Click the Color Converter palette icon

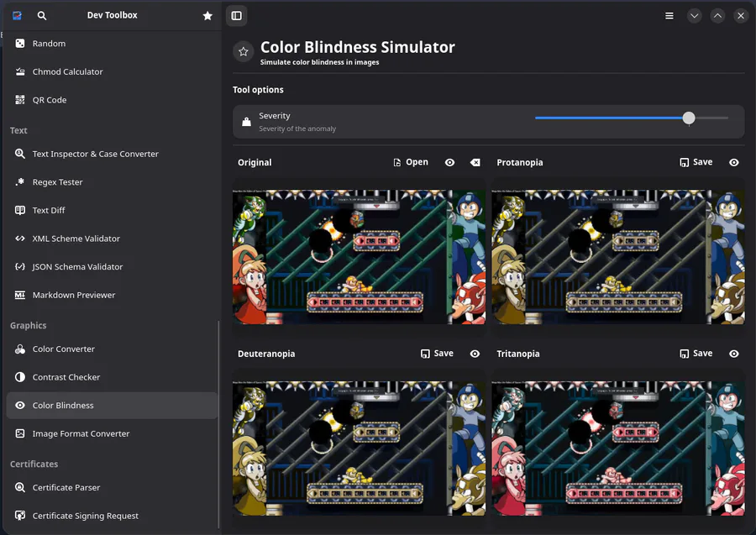click(x=20, y=349)
